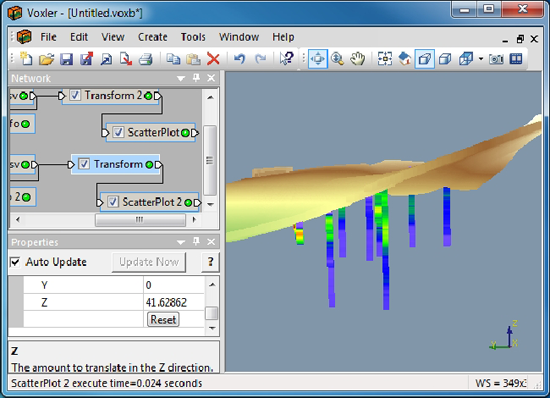The image size is (550, 398).
Task: Uncheck the Auto Update checkbox
Action: [15, 262]
